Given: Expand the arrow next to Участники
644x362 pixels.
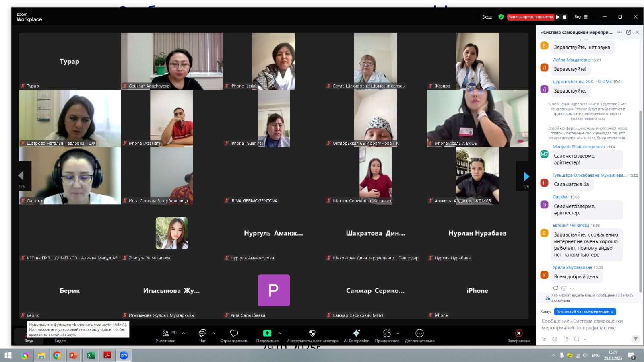Looking at the screenshot, I should point(184,333).
